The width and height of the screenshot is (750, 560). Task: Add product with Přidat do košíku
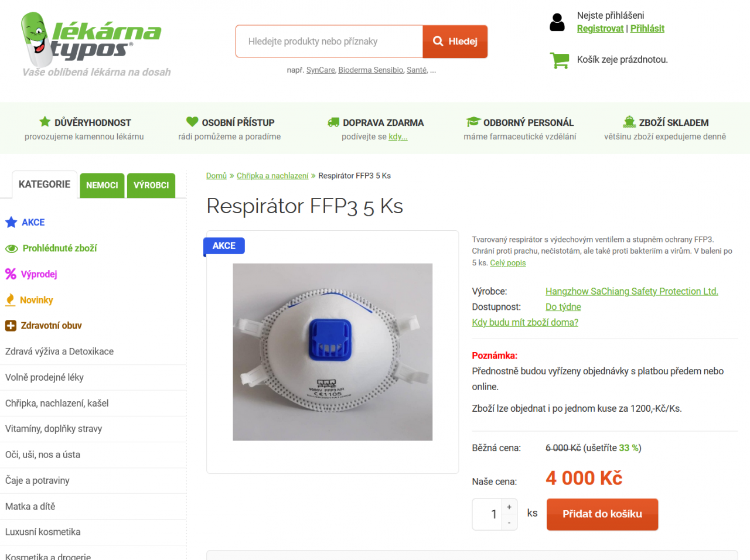pyautogui.click(x=602, y=514)
